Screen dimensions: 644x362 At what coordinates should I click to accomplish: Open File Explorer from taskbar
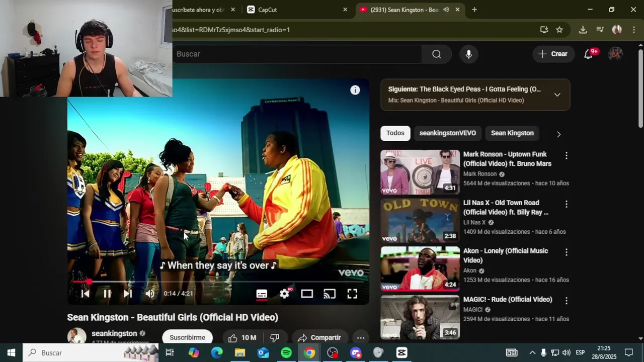(x=240, y=353)
